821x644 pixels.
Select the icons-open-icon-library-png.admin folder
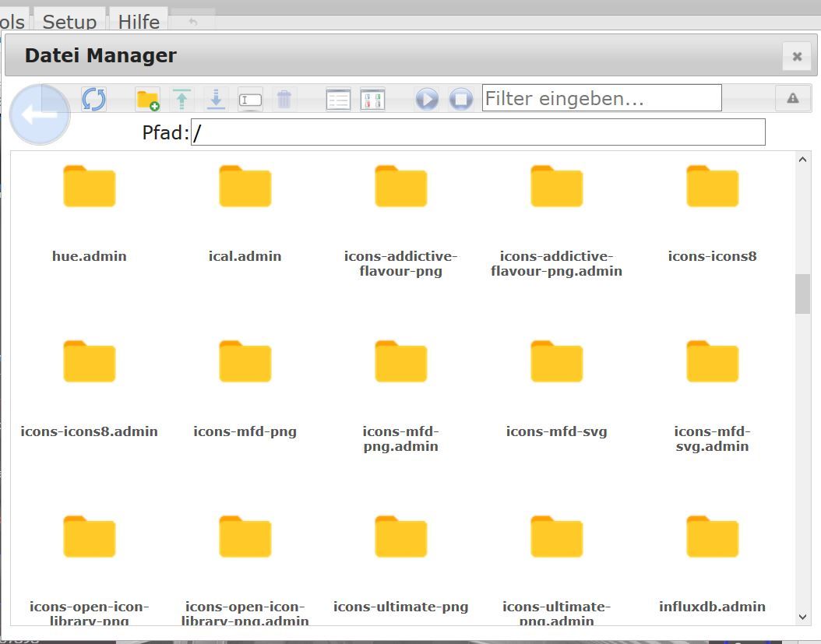coord(245,568)
